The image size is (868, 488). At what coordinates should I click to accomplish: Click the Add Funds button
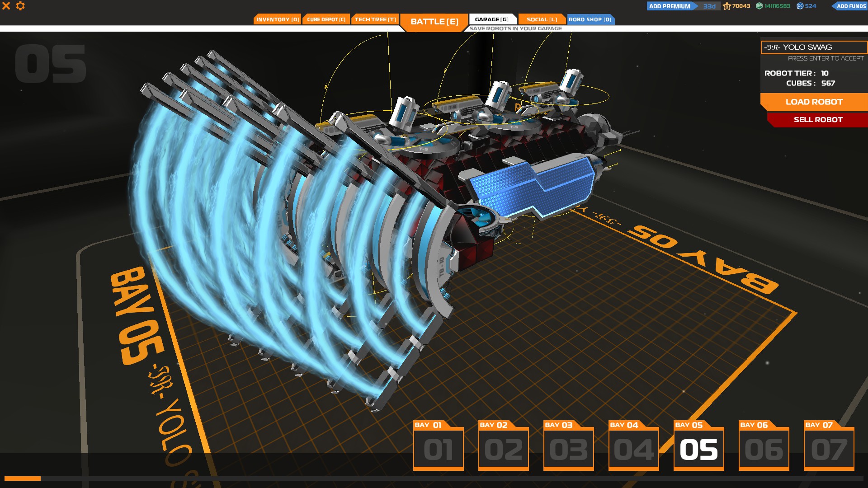[x=849, y=6]
